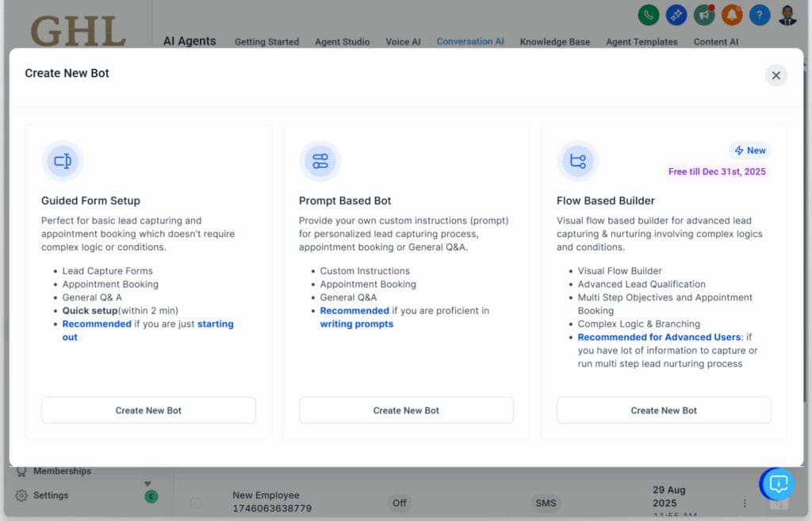Viewport: 812px width, 521px height.
Task: Open the profile avatar menu
Action: (786, 14)
